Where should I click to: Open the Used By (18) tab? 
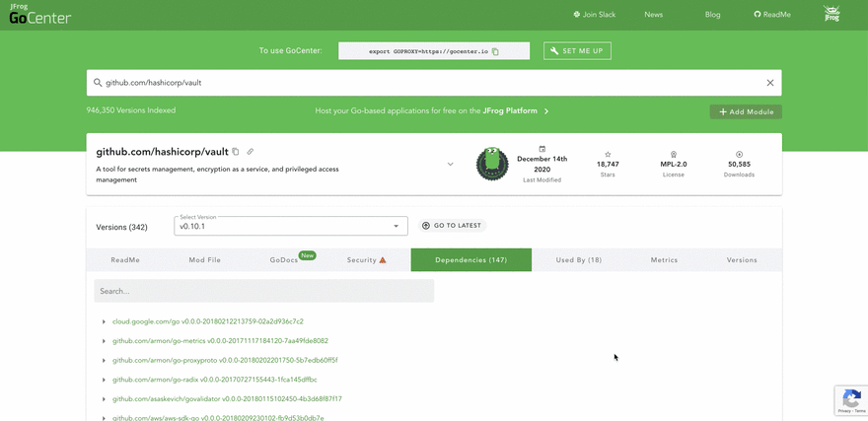(578, 260)
